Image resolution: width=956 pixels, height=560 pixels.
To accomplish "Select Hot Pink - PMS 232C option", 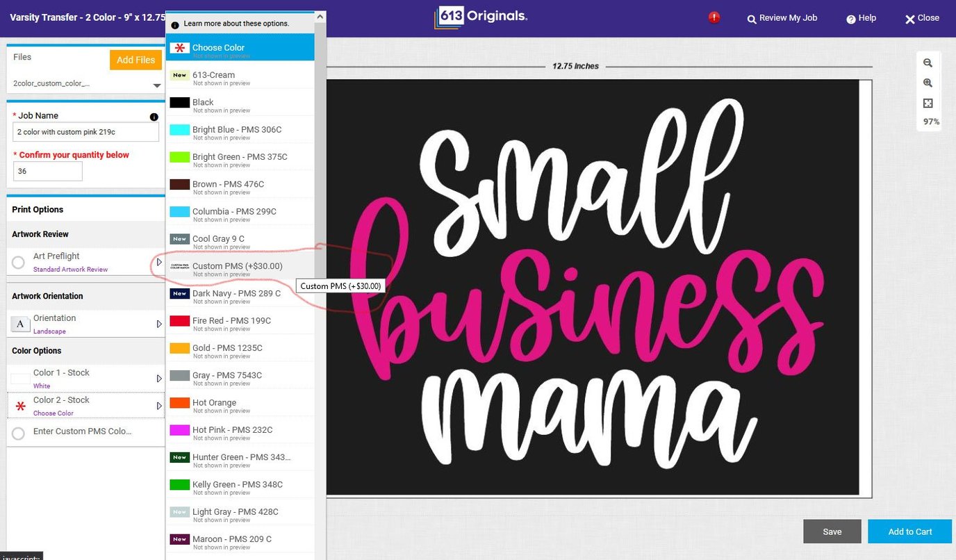I will coord(232,430).
